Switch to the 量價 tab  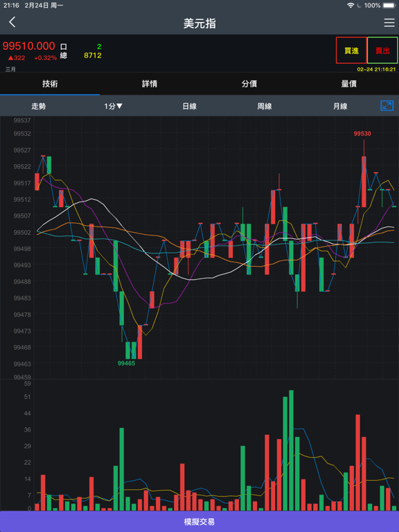pos(349,84)
